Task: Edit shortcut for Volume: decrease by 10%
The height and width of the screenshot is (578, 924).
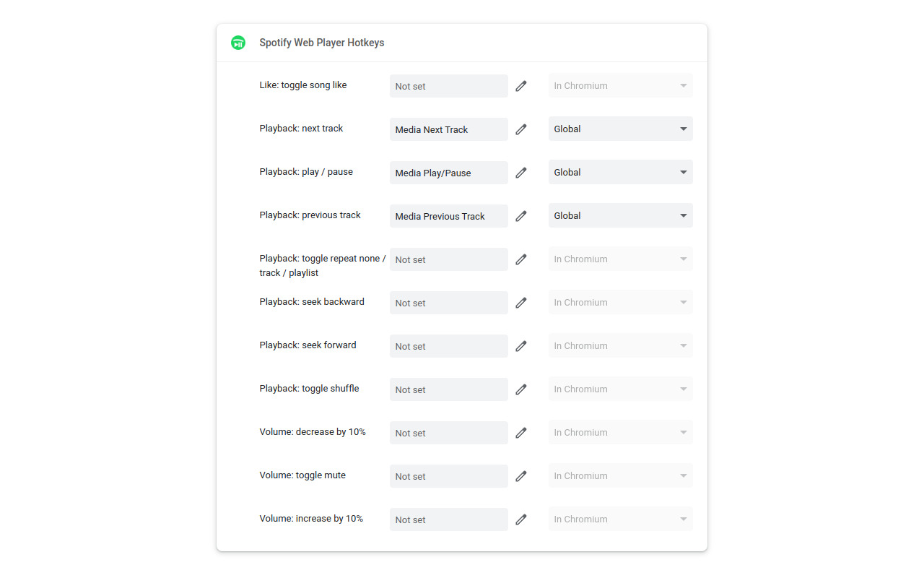Action: click(521, 433)
